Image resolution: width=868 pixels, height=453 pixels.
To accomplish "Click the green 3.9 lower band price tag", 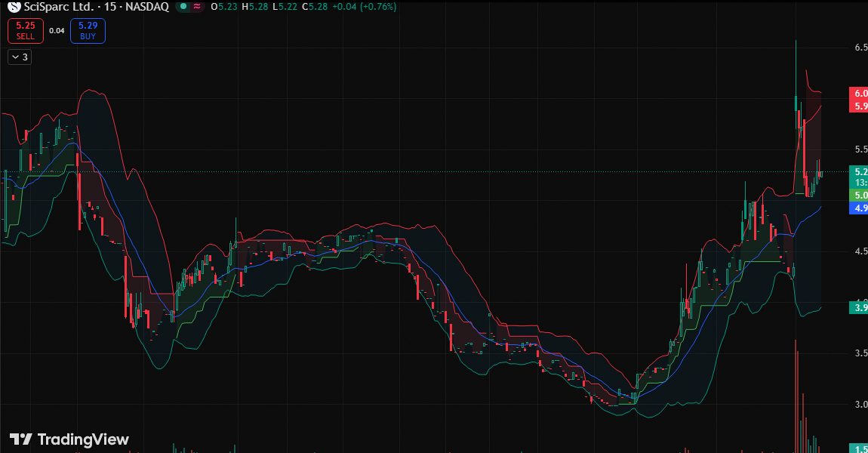I will [859, 307].
